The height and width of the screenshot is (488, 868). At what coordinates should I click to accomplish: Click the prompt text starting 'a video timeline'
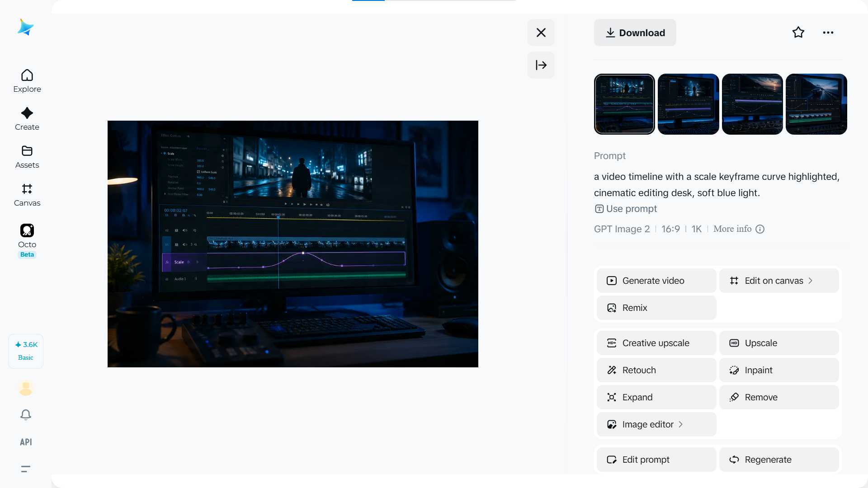pos(717,185)
